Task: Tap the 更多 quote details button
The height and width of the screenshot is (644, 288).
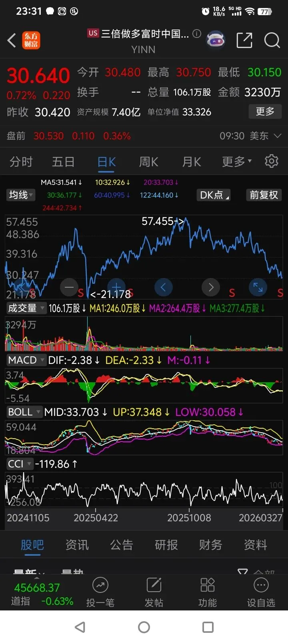Action: 265,111
